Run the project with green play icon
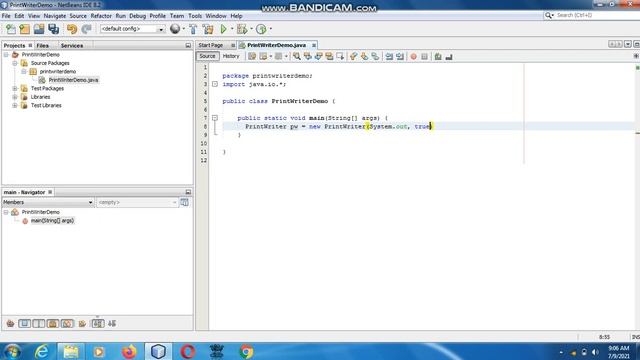 point(223,29)
